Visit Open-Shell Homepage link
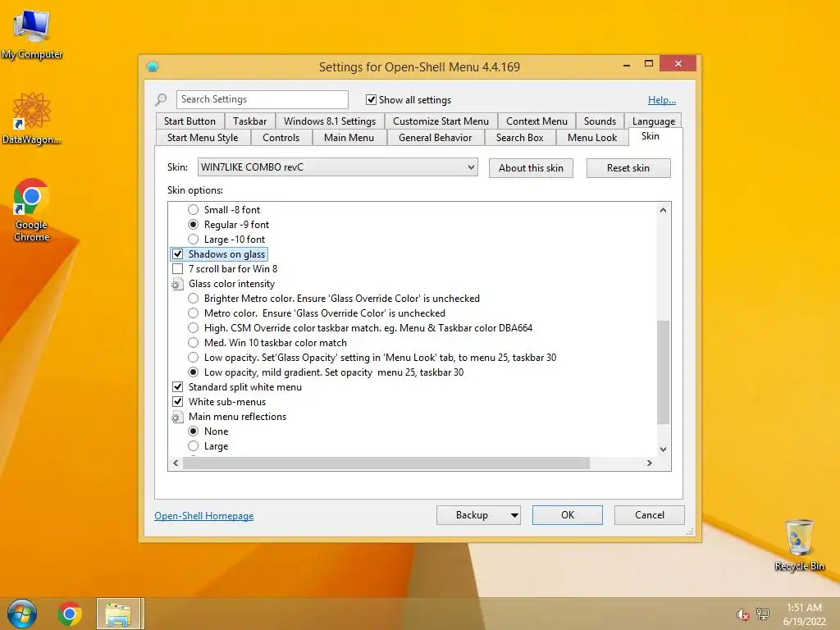 [204, 516]
